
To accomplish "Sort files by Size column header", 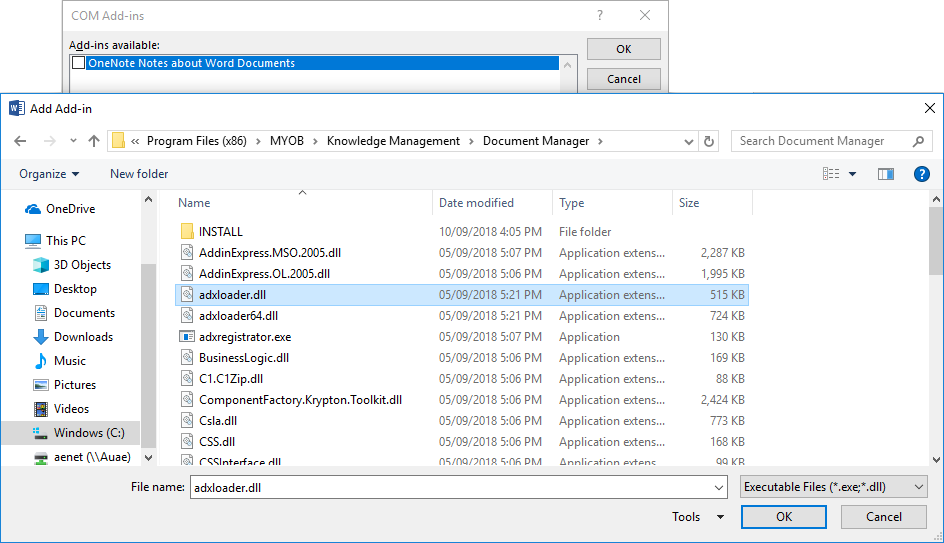I will 689,203.
